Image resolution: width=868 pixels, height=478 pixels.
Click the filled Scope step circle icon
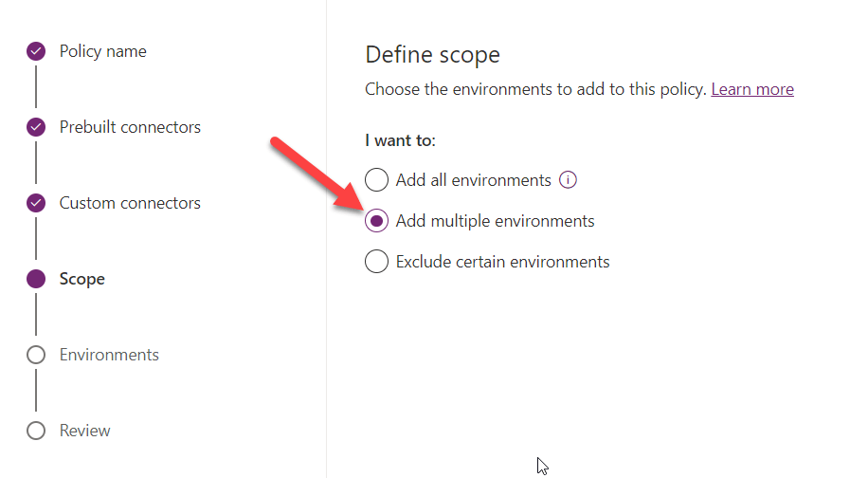click(x=36, y=279)
